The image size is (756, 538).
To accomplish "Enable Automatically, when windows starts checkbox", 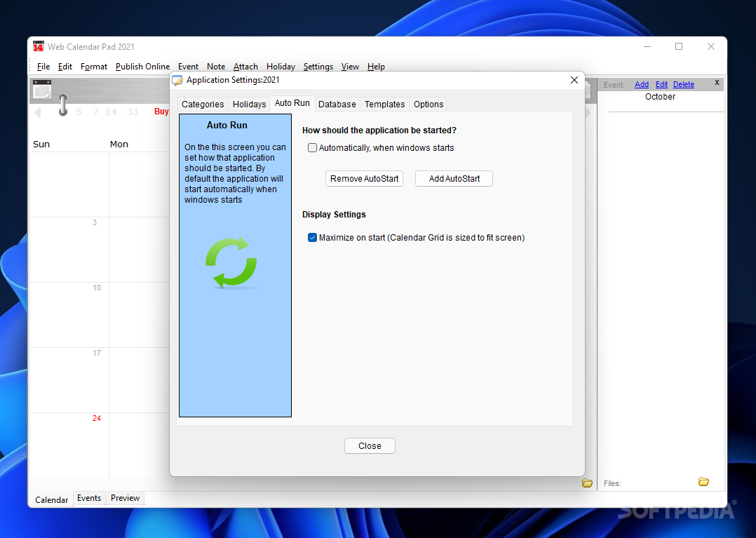I will click(x=313, y=147).
